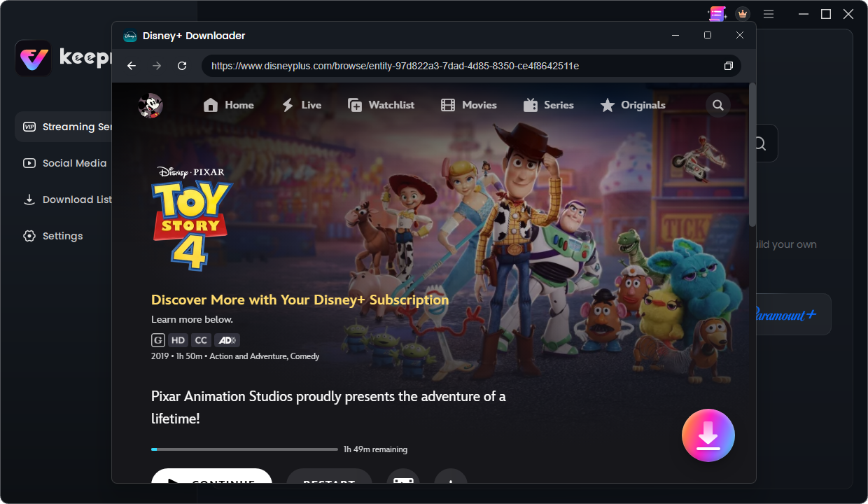
Task: Click the tab/copy icon in address bar
Action: 729,66
